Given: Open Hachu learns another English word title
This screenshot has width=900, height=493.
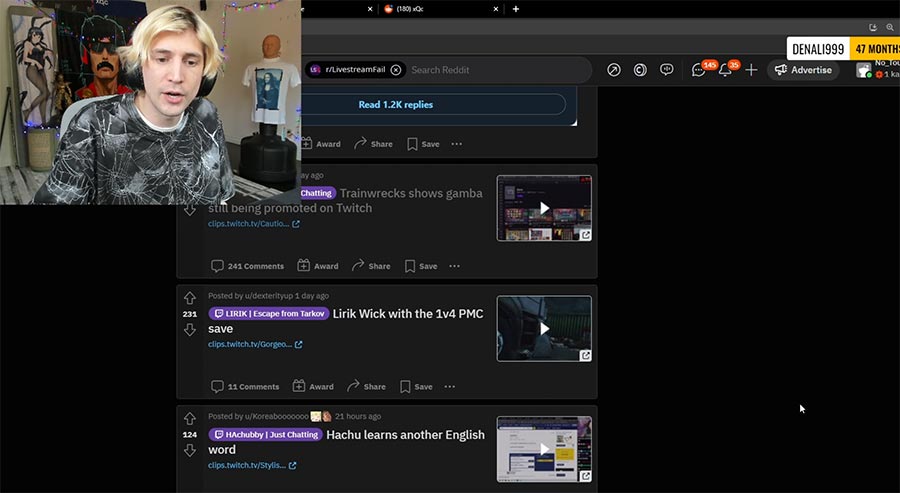Looking at the screenshot, I should tap(347, 442).
